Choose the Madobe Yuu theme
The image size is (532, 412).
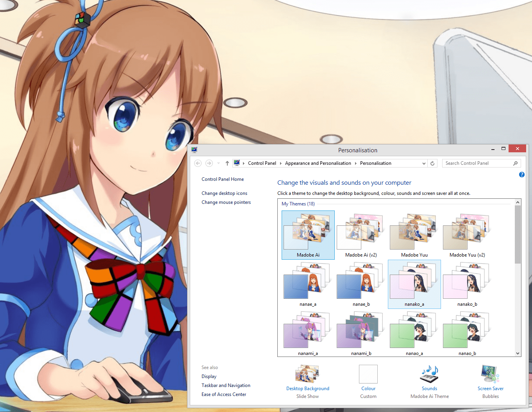414,235
